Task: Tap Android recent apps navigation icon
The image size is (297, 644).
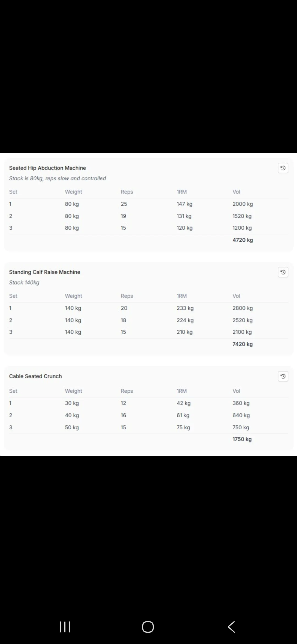Action: click(x=65, y=627)
